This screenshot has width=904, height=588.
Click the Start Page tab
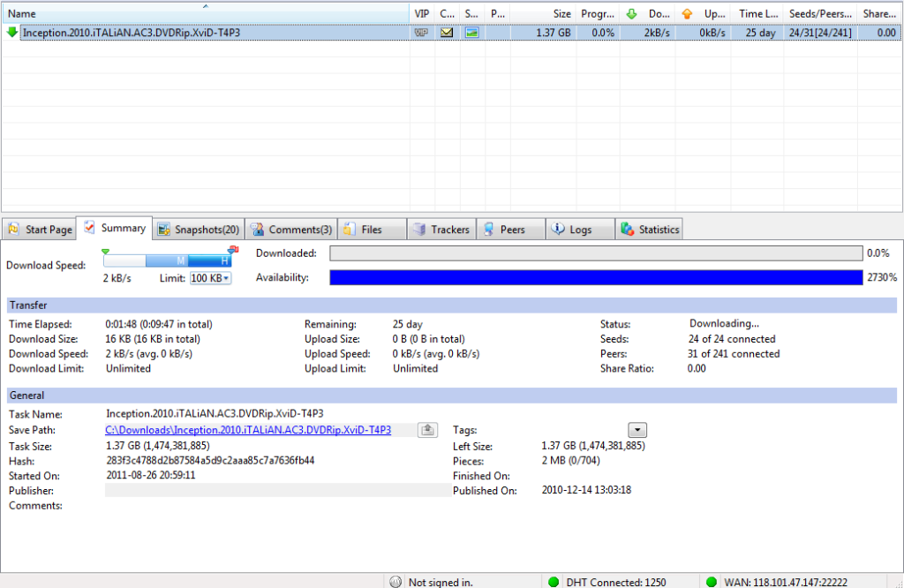[x=40, y=230]
